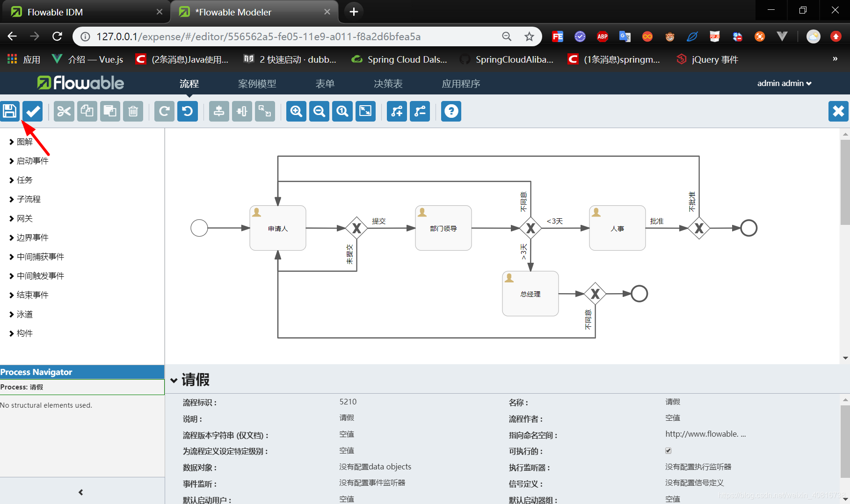
Task: Select the validate model checkmark icon
Action: (32, 111)
